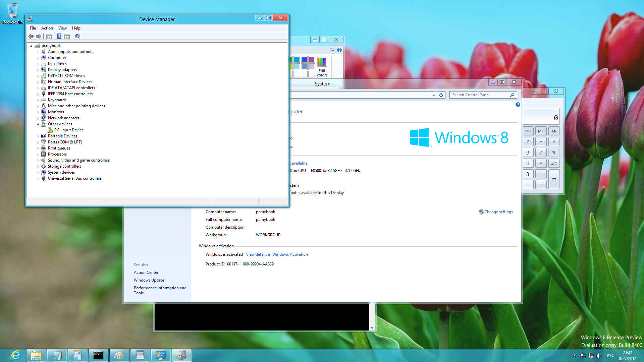This screenshot has height=362, width=644.
Task: Open Internet Explorer from the taskbar
Action: click(15, 355)
